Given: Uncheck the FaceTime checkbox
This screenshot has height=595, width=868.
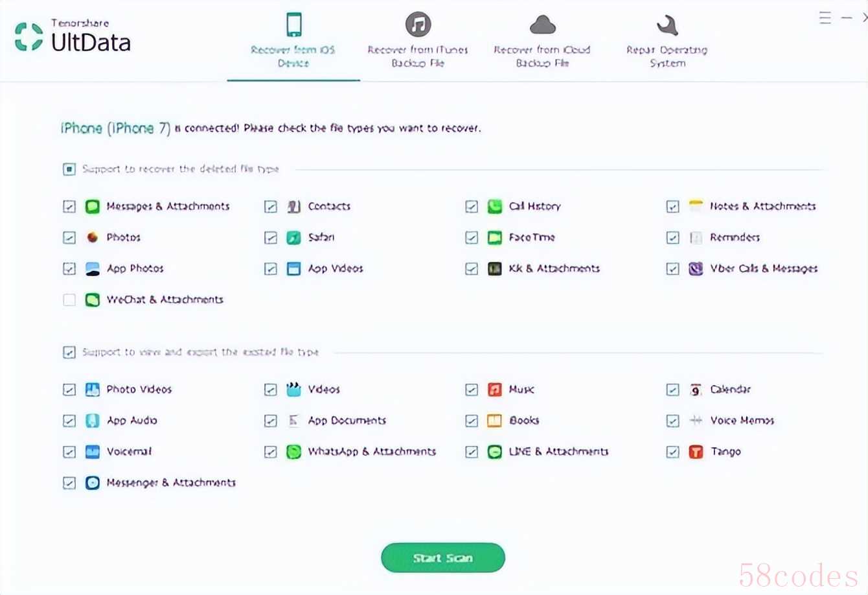Looking at the screenshot, I should pos(472,237).
